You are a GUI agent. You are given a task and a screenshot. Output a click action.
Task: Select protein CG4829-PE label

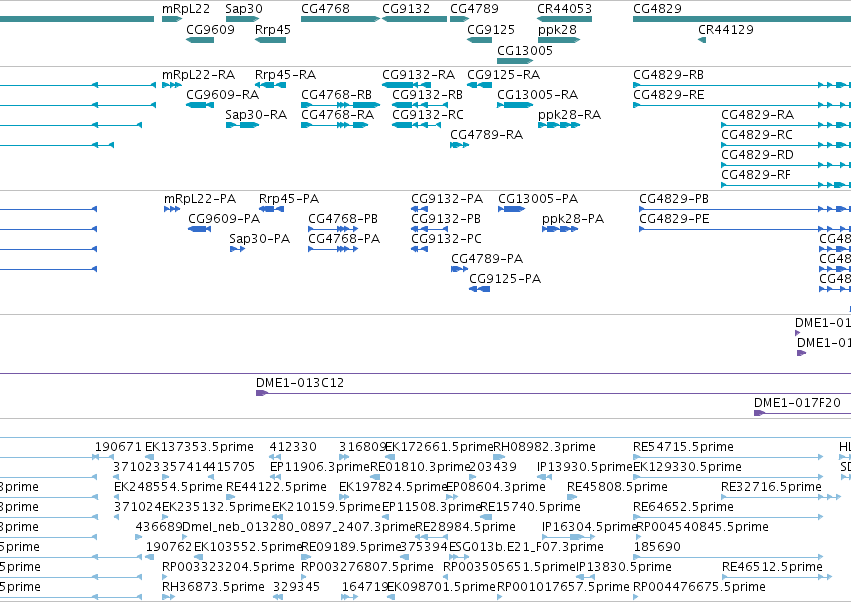[674, 219]
